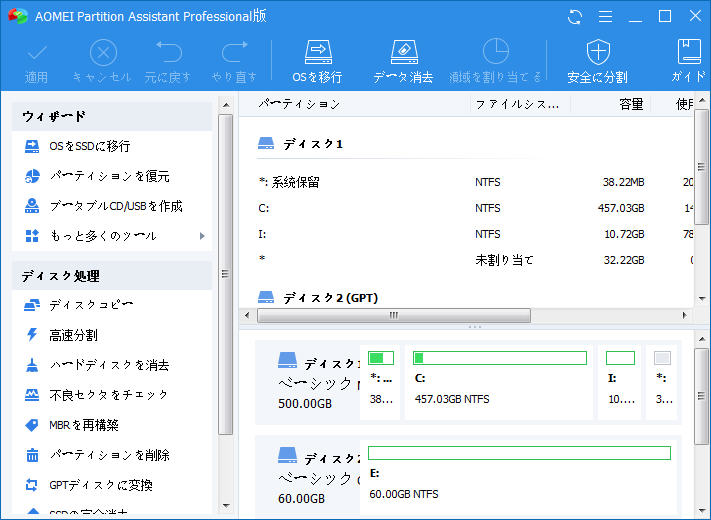Click the ディスク1 disk icon in list
The width and height of the screenshot is (711, 520).
266,144
